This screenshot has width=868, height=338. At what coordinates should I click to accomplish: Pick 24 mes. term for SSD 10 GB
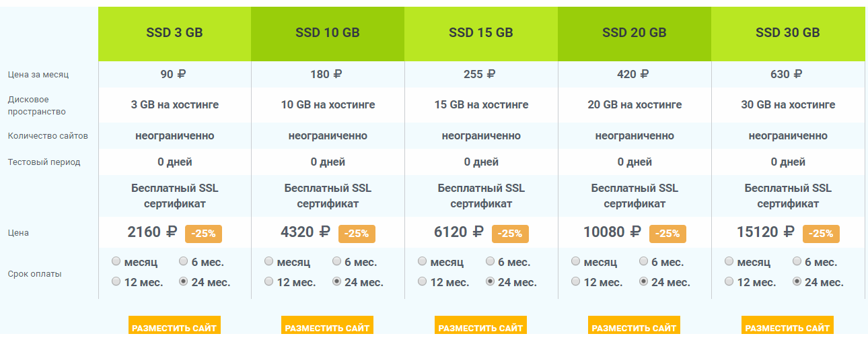pos(337,281)
